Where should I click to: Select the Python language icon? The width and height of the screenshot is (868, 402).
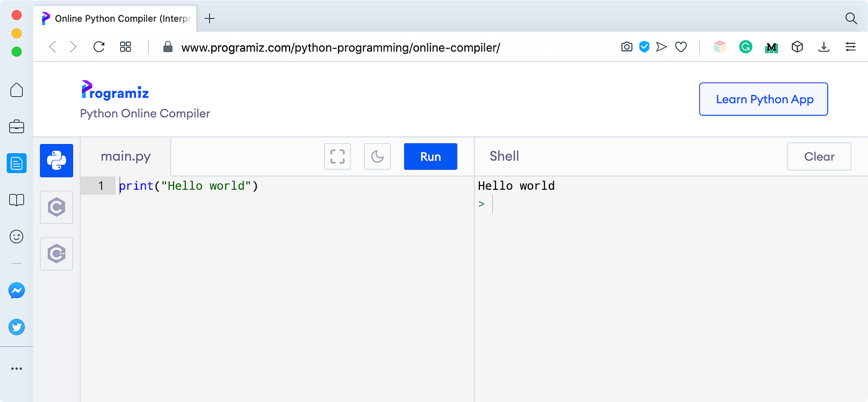point(56,161)
